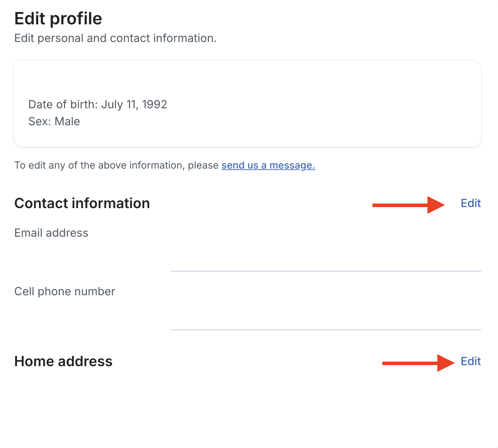Click the empty area below Home address heading

pyautogui.click(x=247, y=406)
